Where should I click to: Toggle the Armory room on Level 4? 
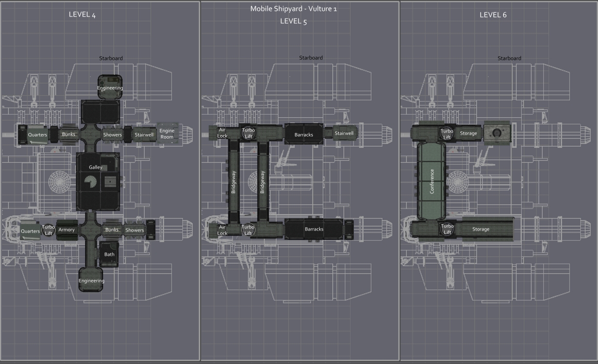67,230
